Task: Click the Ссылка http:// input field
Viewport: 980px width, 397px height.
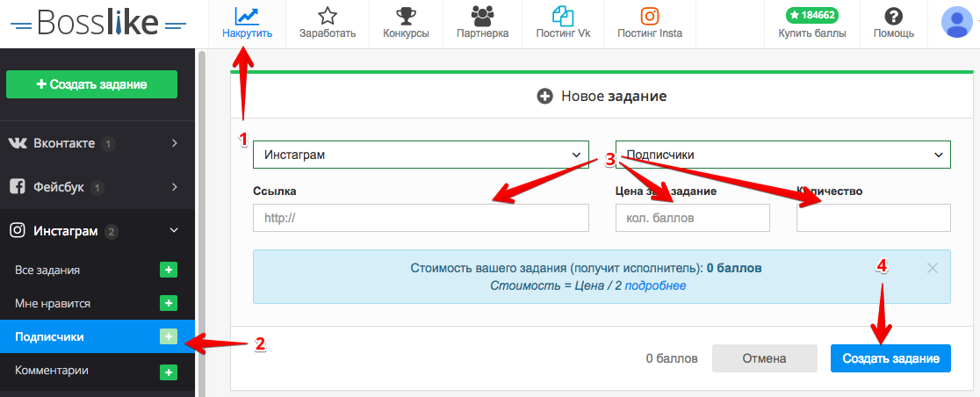Action: (421, 218)
